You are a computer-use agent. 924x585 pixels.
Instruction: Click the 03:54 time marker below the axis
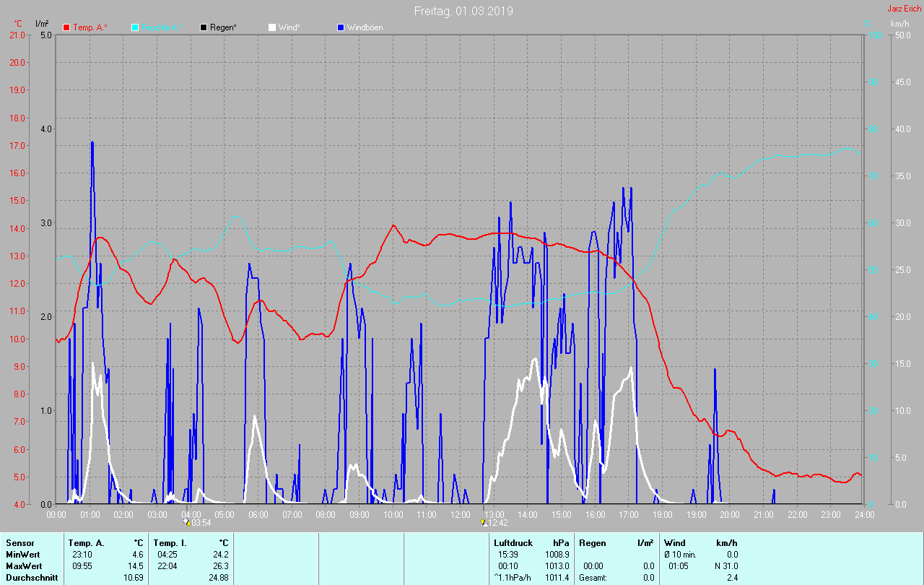click(x=198, y=523)
